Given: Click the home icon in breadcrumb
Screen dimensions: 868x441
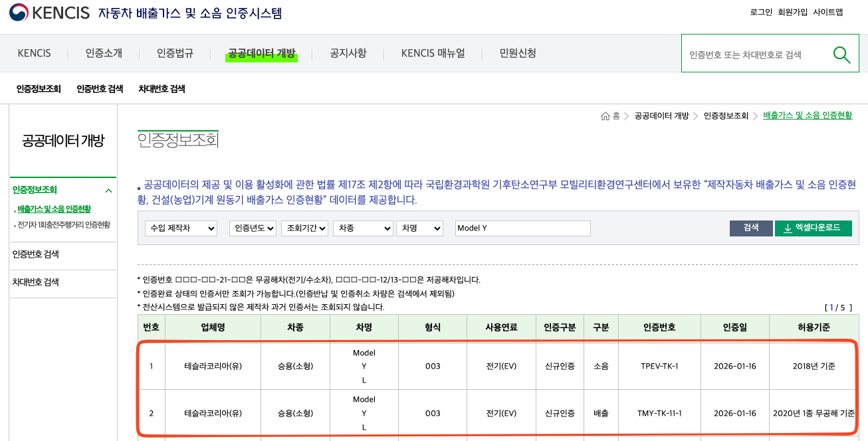Looking at the screenshot, I should tap(605, 116).
